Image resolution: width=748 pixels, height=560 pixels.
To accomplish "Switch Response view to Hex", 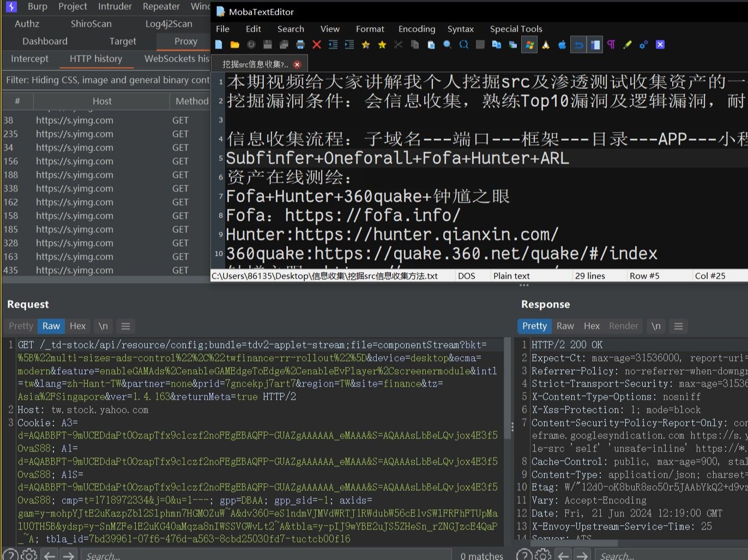I will pos(592,326).
